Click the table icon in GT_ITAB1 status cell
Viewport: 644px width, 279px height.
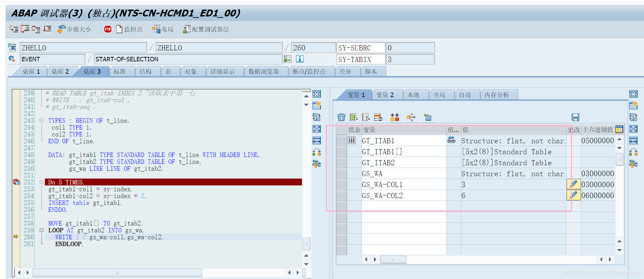click(352, 140)
